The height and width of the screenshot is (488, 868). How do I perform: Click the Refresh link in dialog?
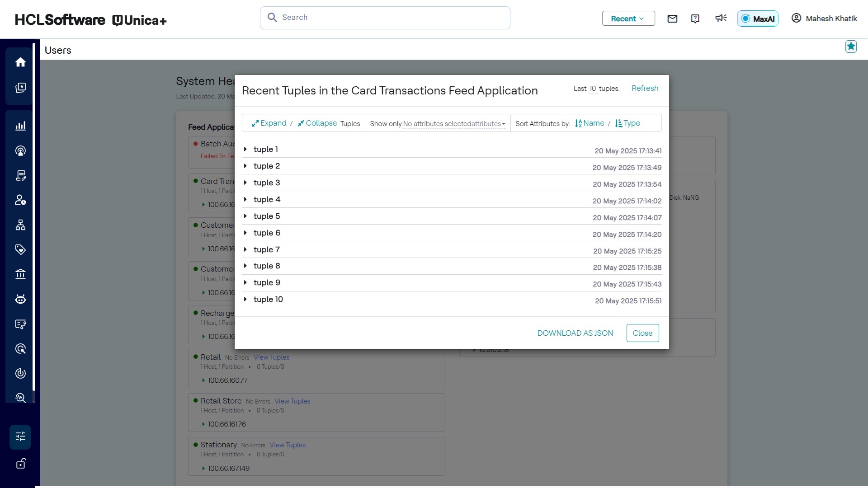[x=645, y=88]
